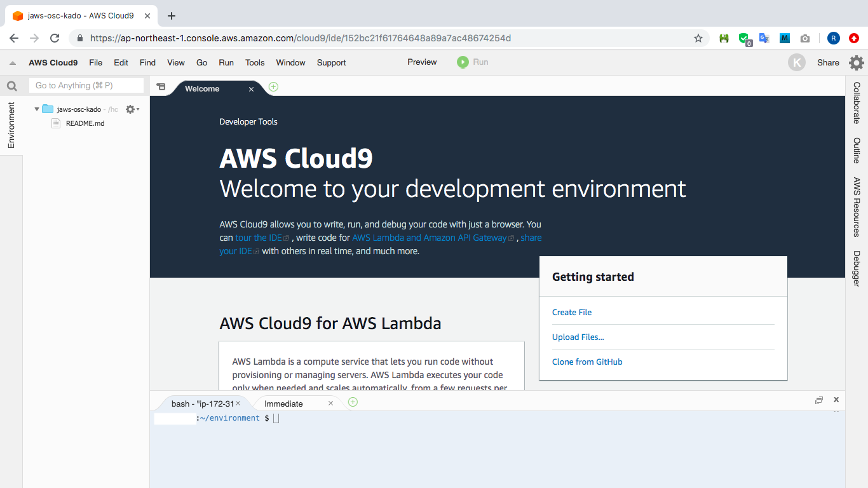Collapse the menu bar with up arrow

point(13,63)
